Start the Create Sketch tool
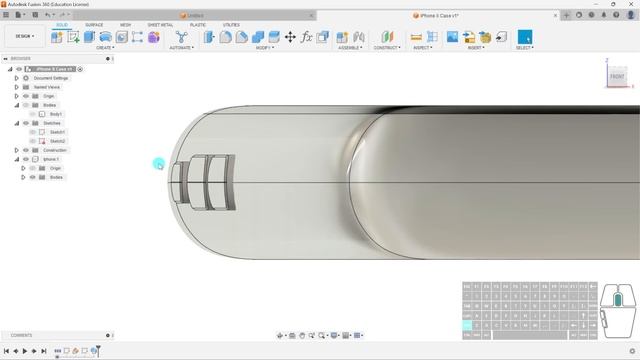Screen dimensions: 640x360 pos(73,37)
